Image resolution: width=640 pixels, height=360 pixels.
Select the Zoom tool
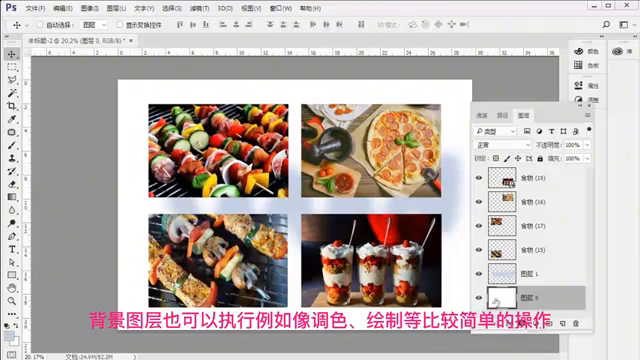11,301
